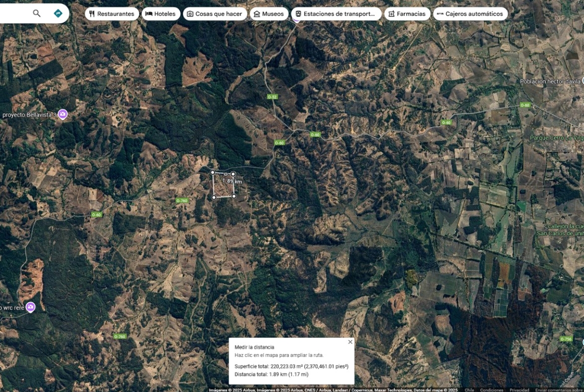Show Cajeros automáticos on the map
The width and height of the screenshot is (584, 392).
click(x=470, y=14)
